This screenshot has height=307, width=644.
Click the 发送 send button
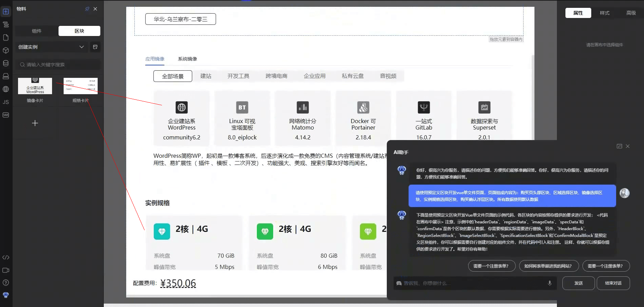pyautogui.click(x=578, y=283)
